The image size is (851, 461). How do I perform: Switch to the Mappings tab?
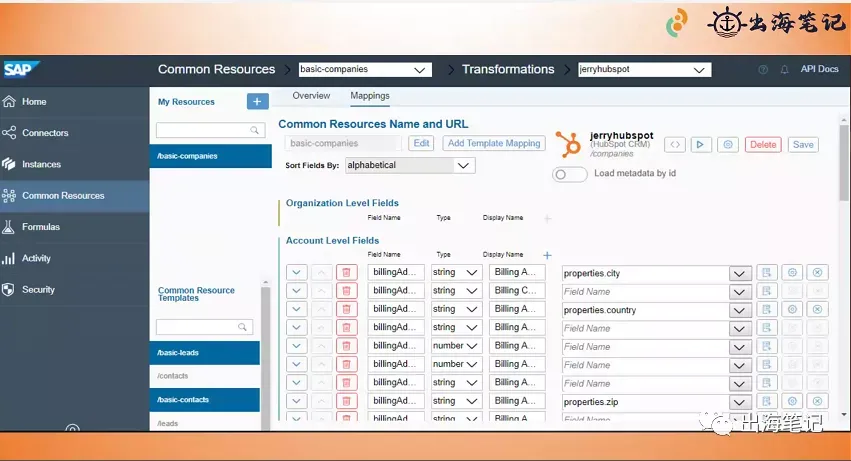pyautogui.click(x=370, y=96)
